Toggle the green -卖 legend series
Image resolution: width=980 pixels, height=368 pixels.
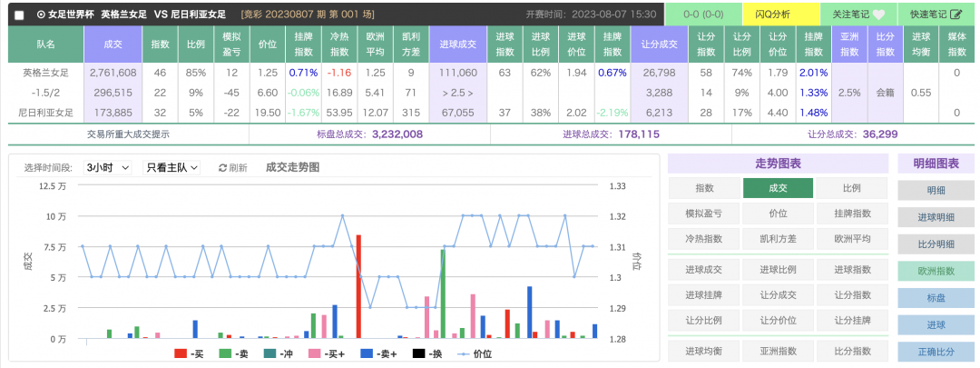point(234,354)
